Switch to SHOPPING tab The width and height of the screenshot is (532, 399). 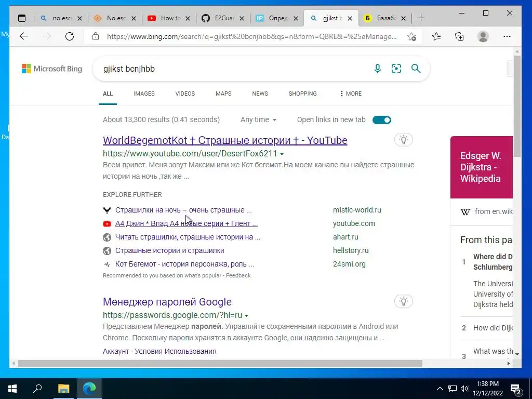[303, 94]
